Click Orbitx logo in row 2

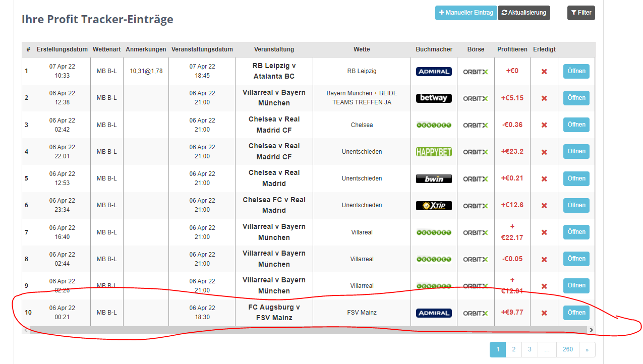tap(476, 98)
